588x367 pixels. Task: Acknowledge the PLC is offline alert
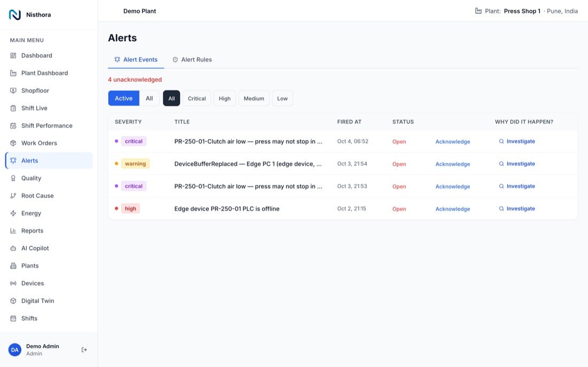coord(453,209)
